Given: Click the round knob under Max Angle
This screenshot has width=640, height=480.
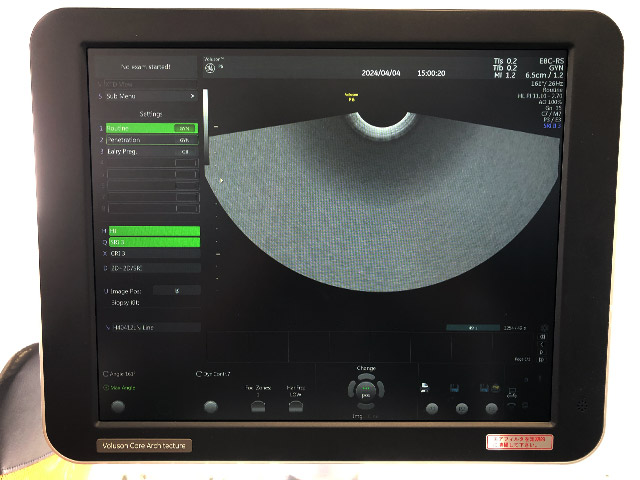Looking at the screenshot, I should [118, 406].
